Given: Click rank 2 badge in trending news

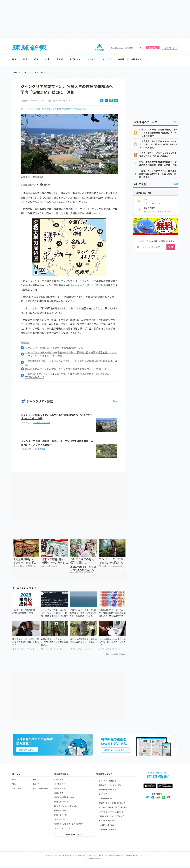Looking at the screenshot, I should tap(136, 144).
